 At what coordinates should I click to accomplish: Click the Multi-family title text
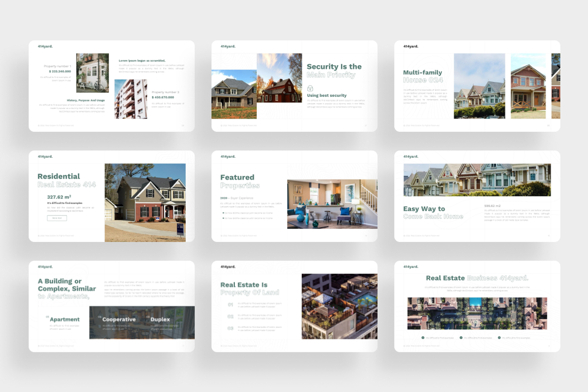click(x=422, y=73)
